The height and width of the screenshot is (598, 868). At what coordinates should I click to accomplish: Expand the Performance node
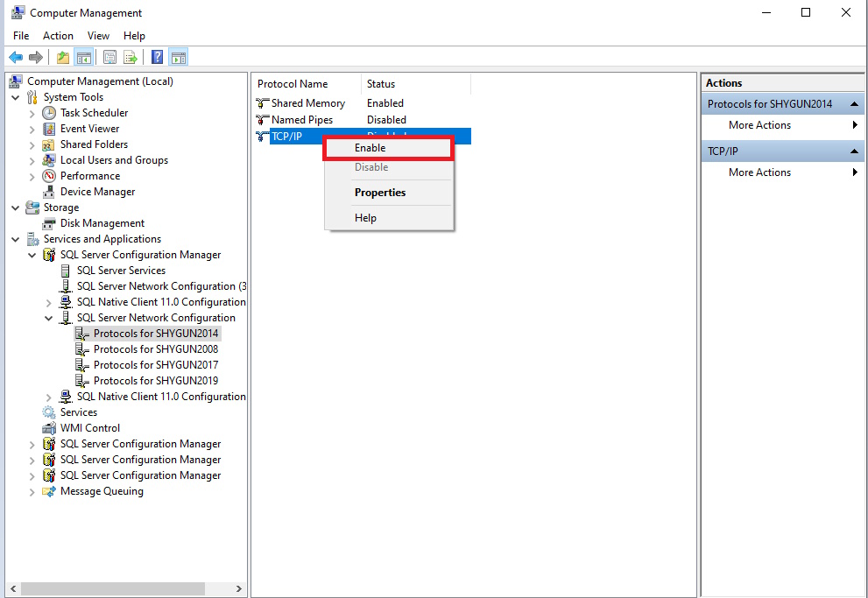32,177
